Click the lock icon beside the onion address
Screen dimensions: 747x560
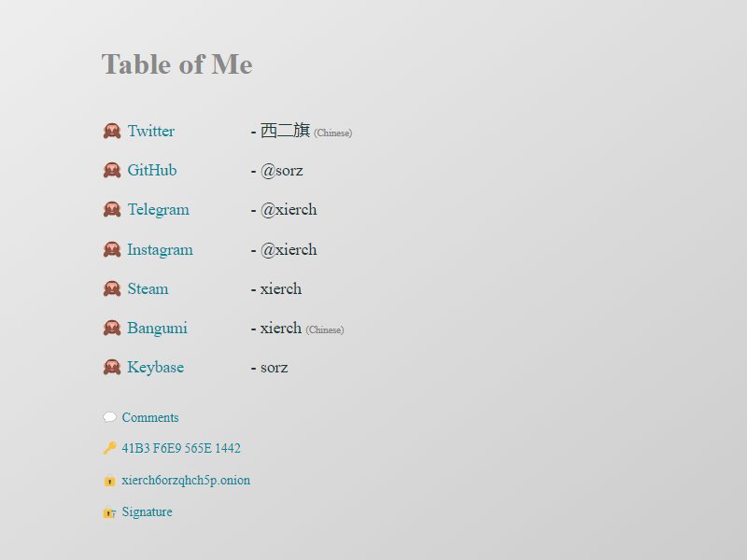coord(109,481)
